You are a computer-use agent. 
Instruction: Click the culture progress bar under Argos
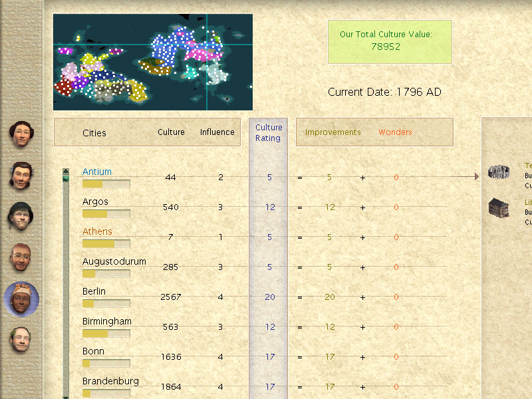pos(106,214)
